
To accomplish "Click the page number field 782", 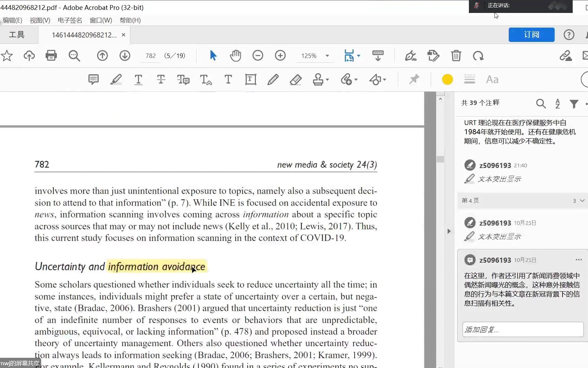I will click(150, 56).
